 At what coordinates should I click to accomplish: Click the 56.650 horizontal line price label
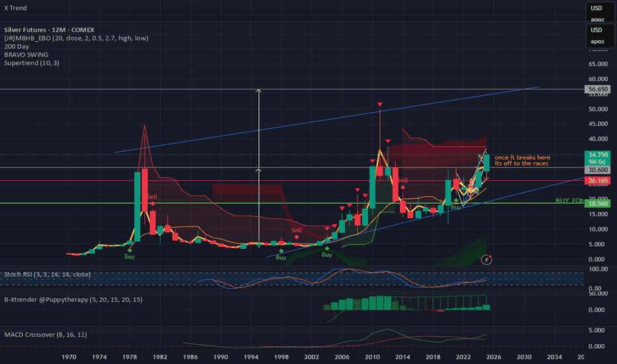598,89
